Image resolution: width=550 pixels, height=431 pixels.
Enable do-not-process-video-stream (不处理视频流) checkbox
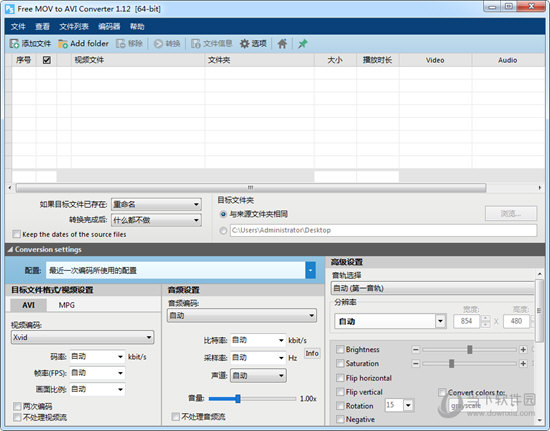17,417
